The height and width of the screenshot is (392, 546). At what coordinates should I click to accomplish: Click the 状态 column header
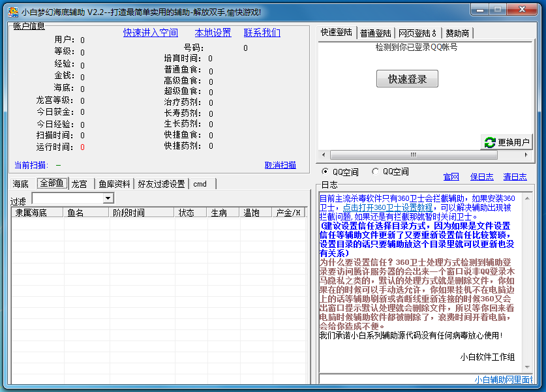(x=190, y=213)
